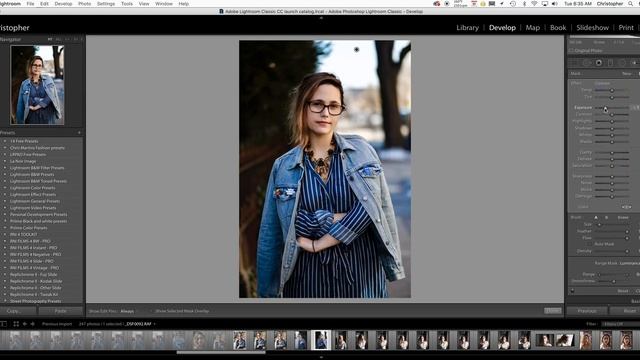Screen dimensions: 640x360
Task: Open macOS Spotlight search icon
Action: click(631, 4)
